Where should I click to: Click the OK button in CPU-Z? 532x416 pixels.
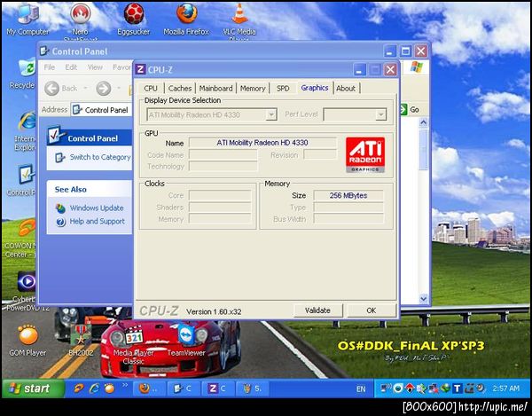click(372, 310)
